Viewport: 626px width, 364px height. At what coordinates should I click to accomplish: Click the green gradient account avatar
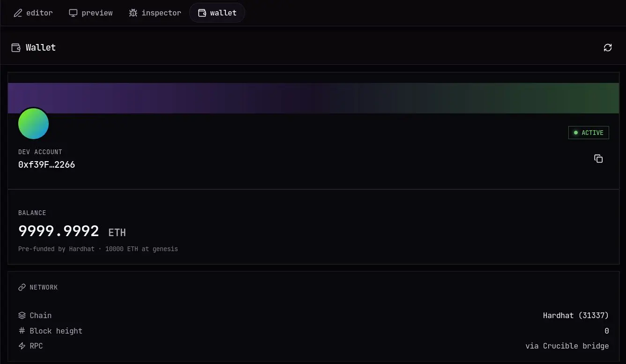point(34,124)
